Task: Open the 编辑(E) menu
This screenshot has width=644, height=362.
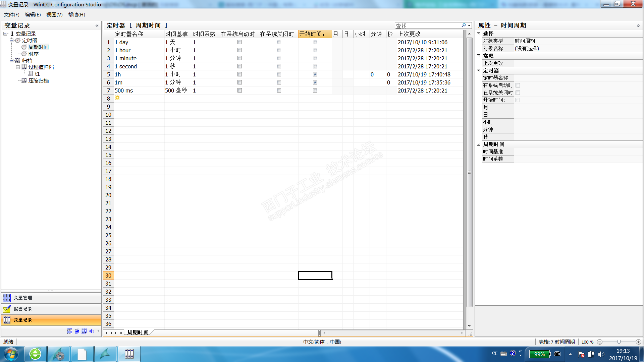Action: click(33, 15)
